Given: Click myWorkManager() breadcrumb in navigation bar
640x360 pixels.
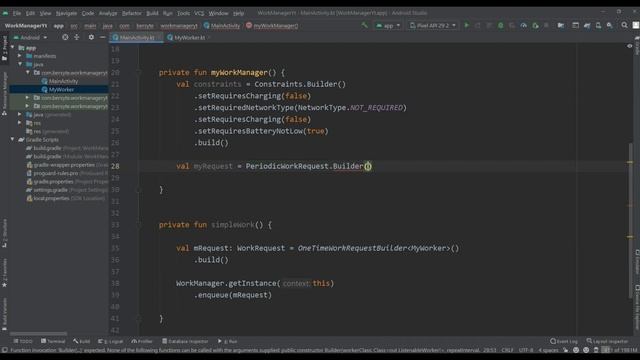Looking at the screenshot, I should pyautogui.click(x=272, y=26).
